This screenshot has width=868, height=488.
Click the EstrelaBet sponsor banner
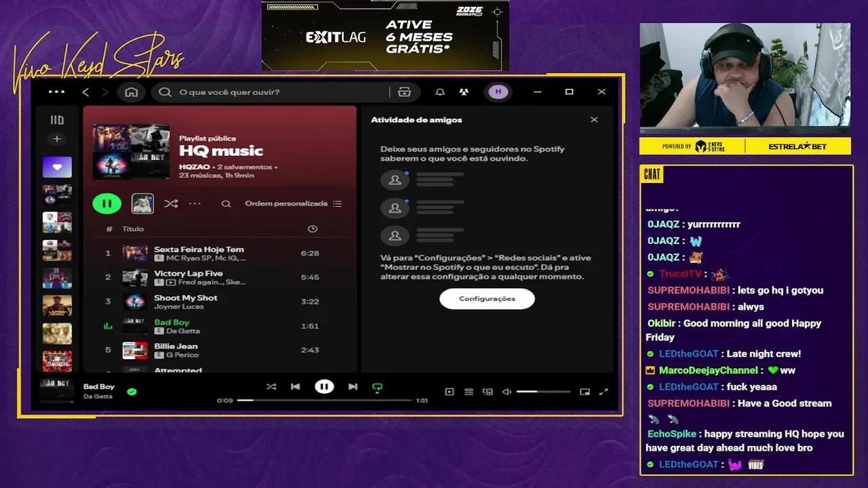[x=797, y=146]
